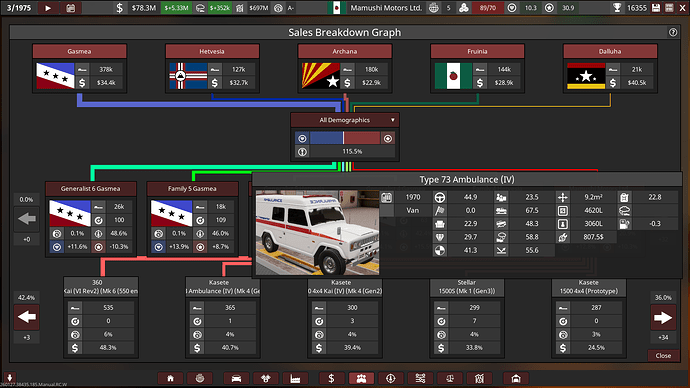Select the Gasmea country header
Image resolution: width=690 pixels, height=388 pixels.
click(79, 51)
